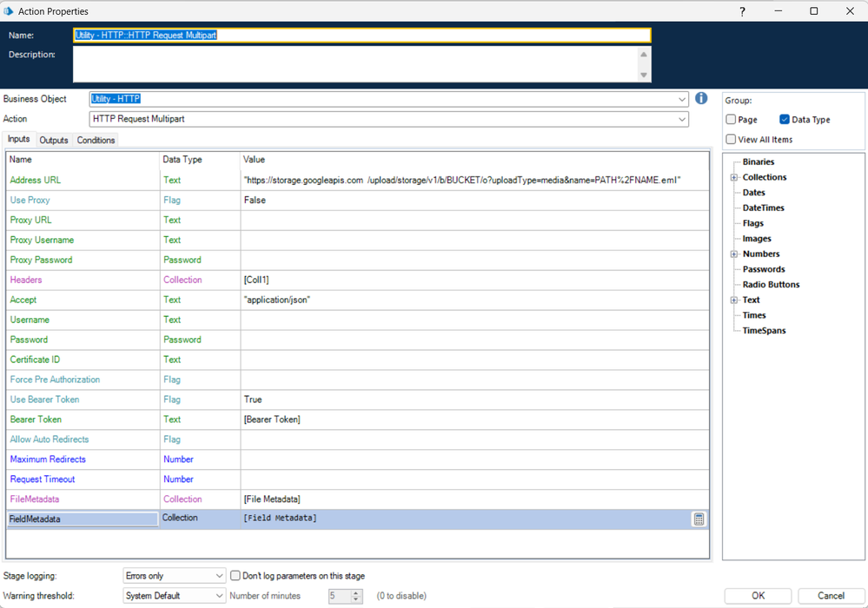Tick the View All Items checkbox
The image size is (868, 608).
pyautogui.click(x=731, y=139)
